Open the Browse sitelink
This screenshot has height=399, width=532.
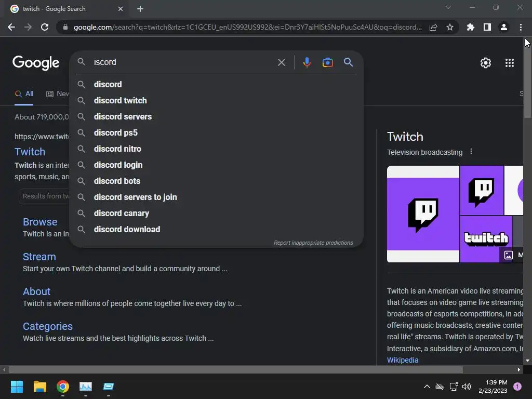(x=40, y=222)
